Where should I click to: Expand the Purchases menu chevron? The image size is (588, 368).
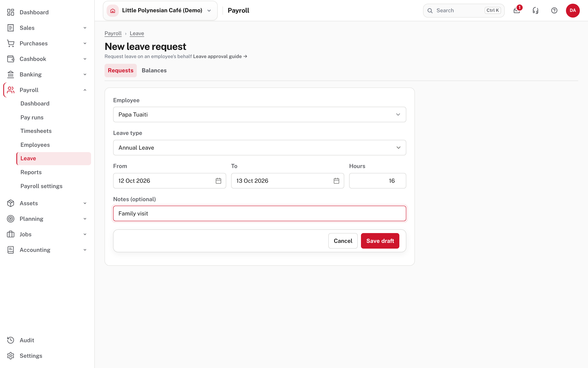click(85, 43)
